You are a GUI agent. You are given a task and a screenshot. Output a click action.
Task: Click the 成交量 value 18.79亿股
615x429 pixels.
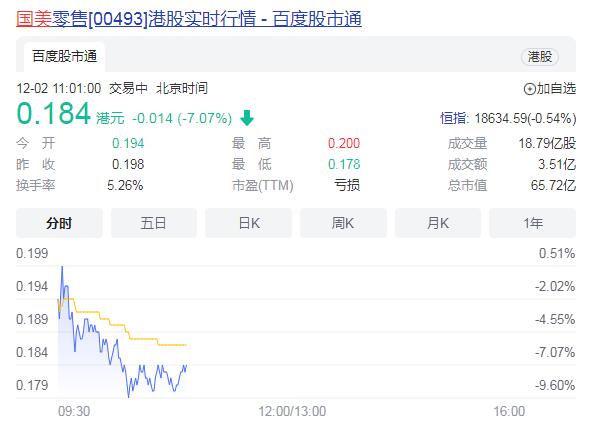(x=548, y=144)
